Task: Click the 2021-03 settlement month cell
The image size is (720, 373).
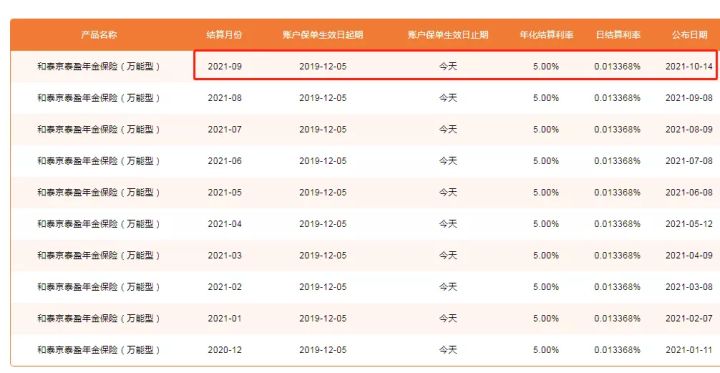Action: [x=225, y=255]
